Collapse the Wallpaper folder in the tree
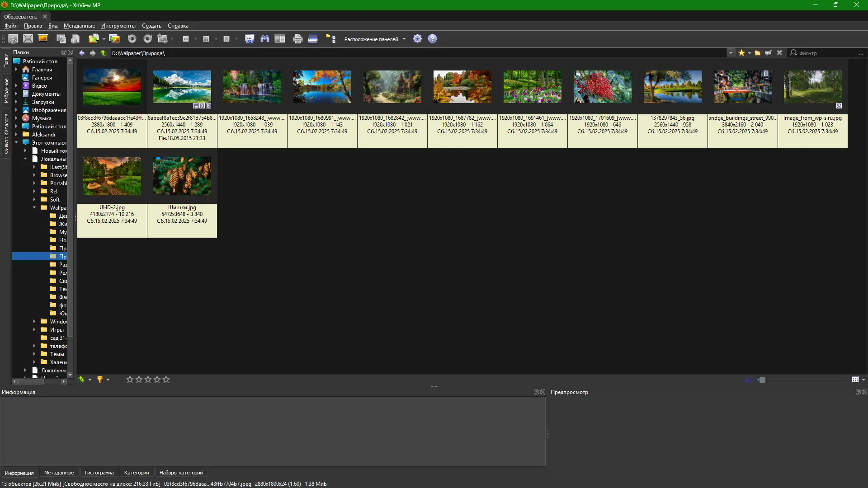This screenshot has width=868, height=488. tap(34, 207)
